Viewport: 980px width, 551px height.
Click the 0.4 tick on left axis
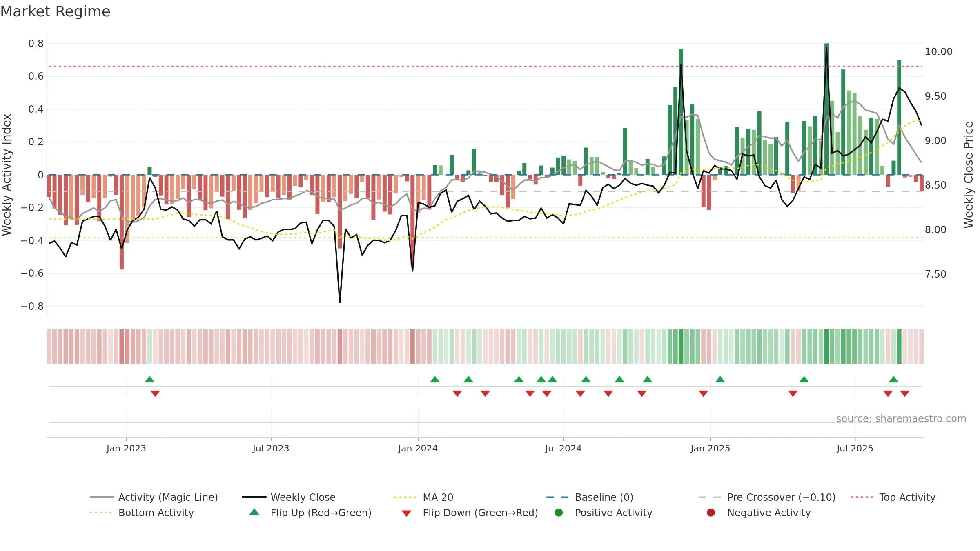click(36, 109)
